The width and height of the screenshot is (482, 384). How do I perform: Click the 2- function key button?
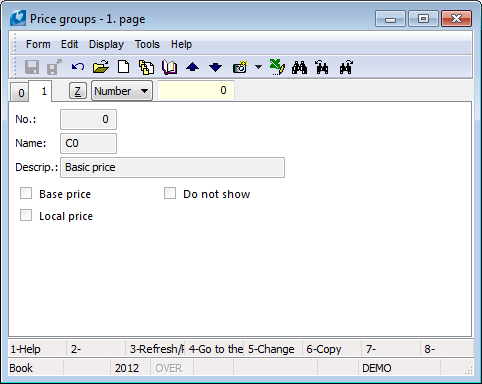96,349
